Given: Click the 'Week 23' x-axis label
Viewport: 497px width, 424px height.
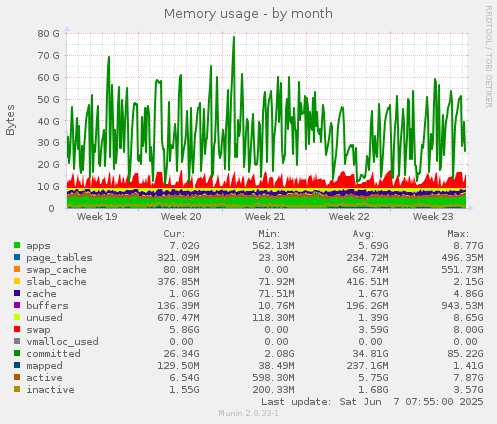Looking at the screenshot, I should [433, 217].
